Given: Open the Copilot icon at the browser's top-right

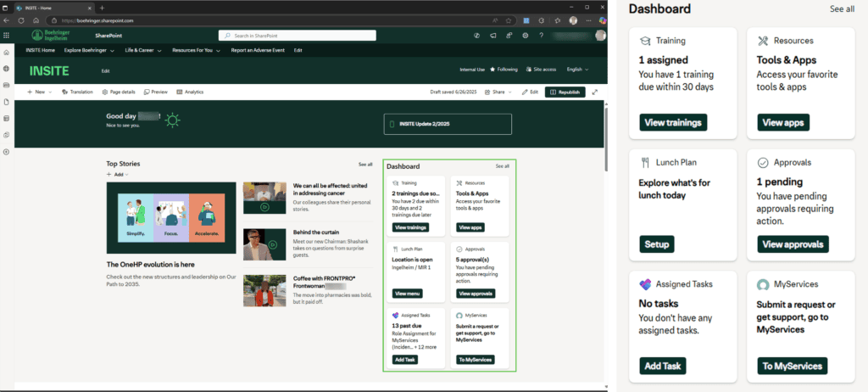Looking at the screenshot, I should tap(603, 20).
